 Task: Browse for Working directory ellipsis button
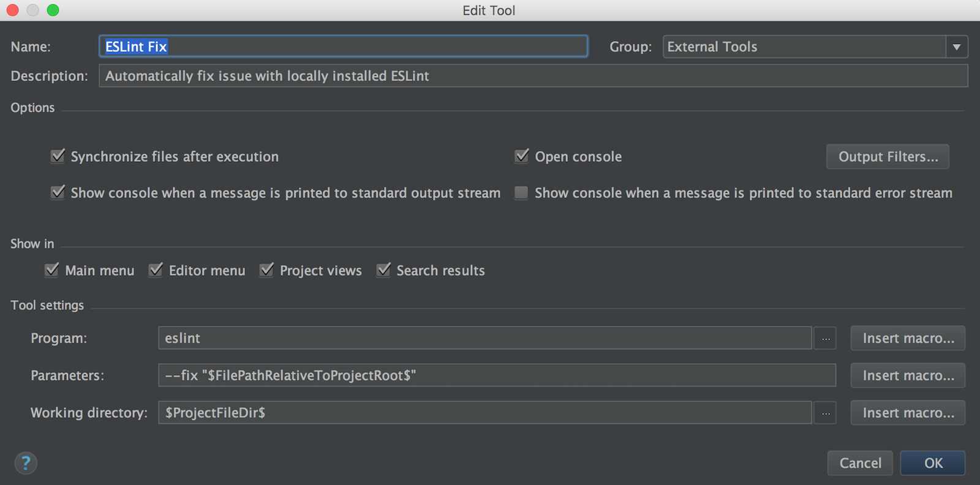(826, 413)
